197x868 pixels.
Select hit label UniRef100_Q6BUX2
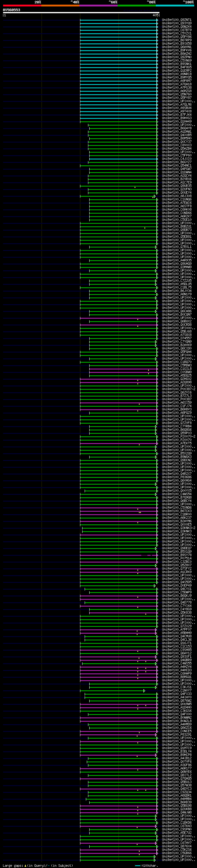tap(176, 321)
